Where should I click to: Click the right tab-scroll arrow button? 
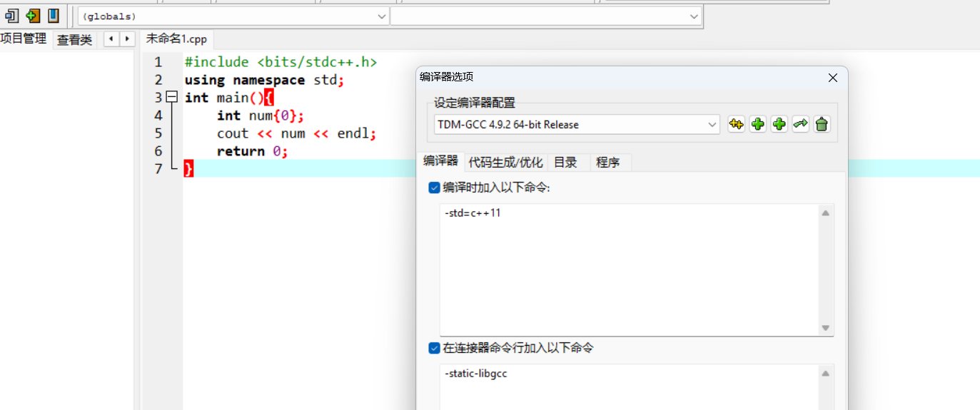127,39
